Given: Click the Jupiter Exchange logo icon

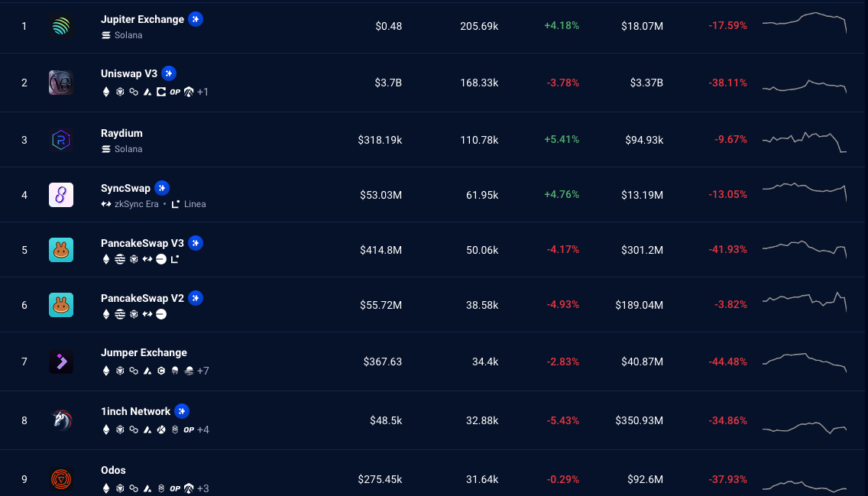Looking at the screenshot, I should (x=61, y=27).
